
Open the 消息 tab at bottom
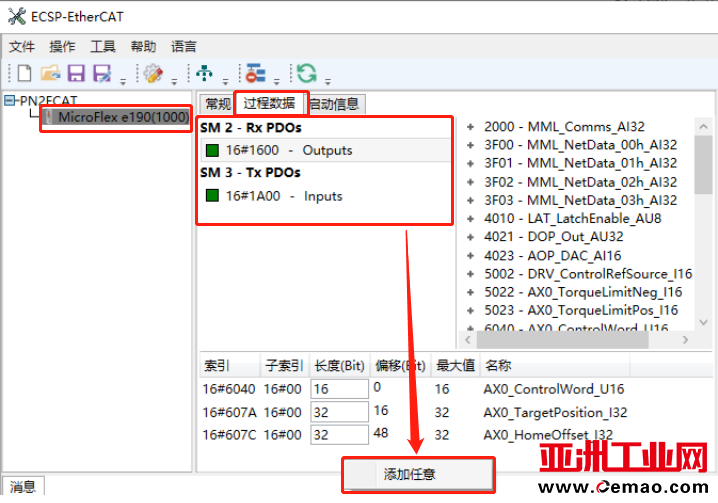click(22, 486)
